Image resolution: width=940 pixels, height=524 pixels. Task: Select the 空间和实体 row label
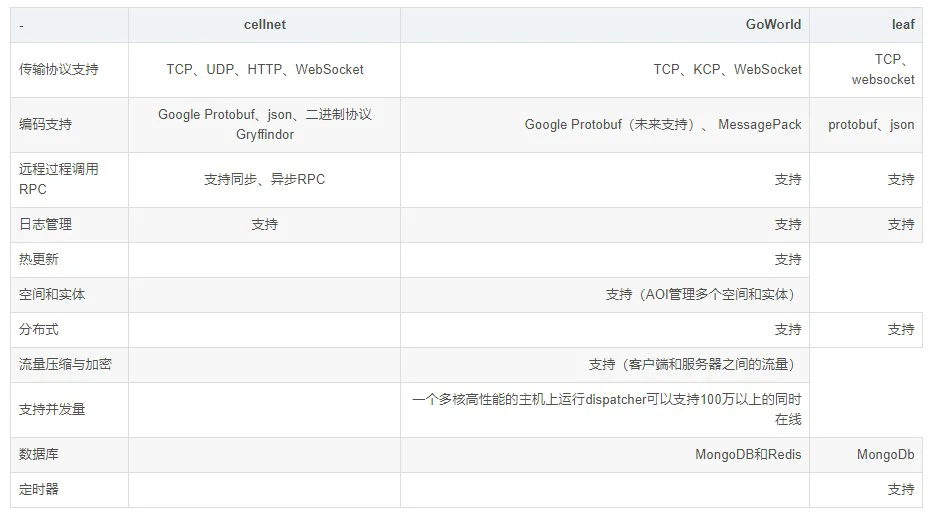click(52, 294)
